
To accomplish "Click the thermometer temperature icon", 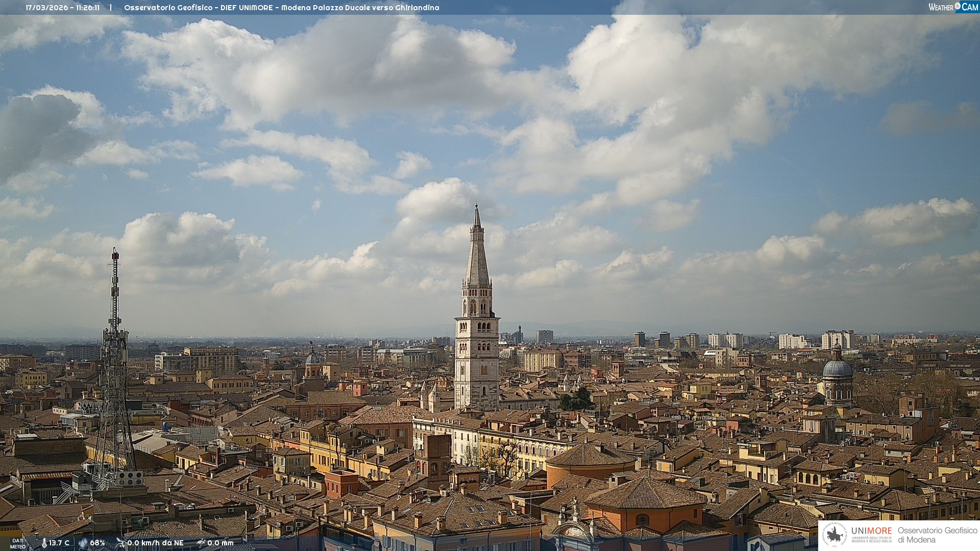I will click(x=44, y=543).
